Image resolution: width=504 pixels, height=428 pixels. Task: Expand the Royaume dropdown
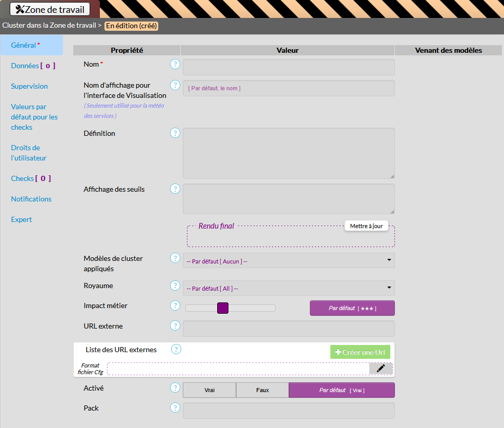pyautogui.click(x=288, y=289)
